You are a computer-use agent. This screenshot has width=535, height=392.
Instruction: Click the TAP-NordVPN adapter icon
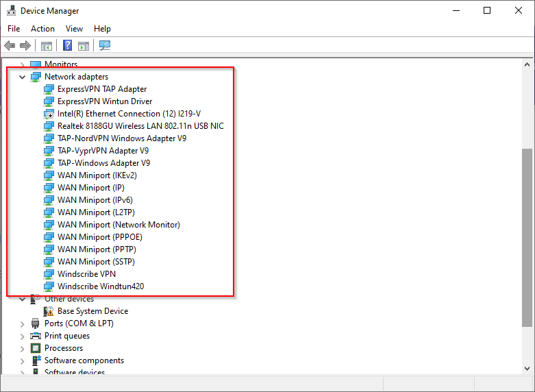pos(49,138)
